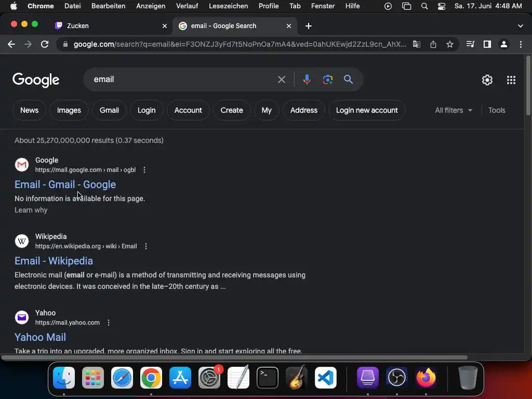This screenshot has height=399, width=532.
Task: Open Terminal from the dock
Action: click(x=268, y=378)
